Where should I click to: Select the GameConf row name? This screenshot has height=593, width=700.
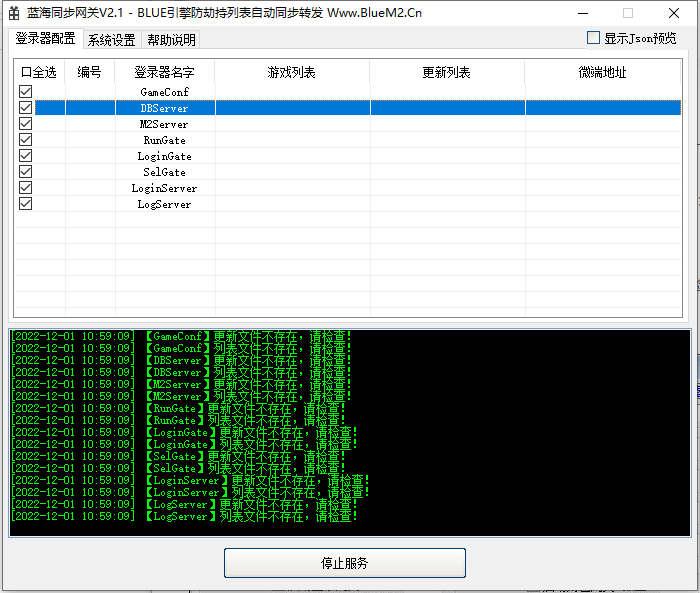(x=164, y=92)
